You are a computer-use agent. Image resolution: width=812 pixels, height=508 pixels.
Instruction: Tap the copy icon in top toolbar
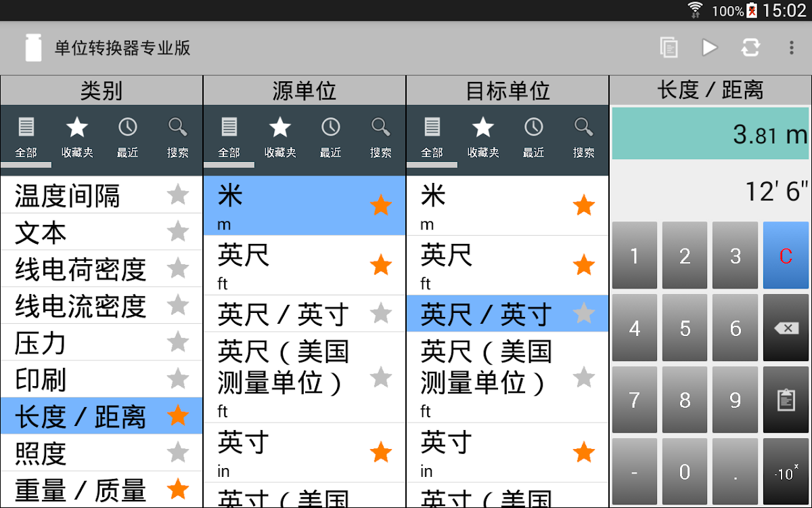click(x=669, y=47)
